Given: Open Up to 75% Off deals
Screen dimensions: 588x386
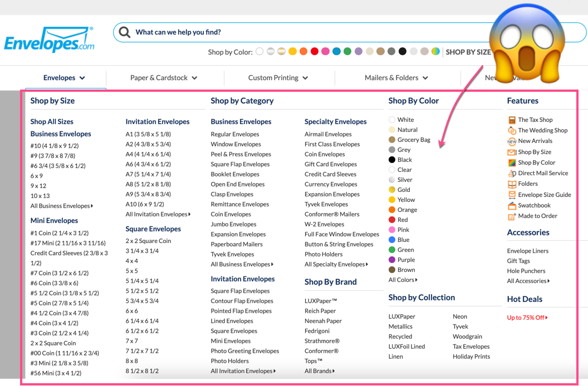Looking at the screenshot, I should 527,318.
